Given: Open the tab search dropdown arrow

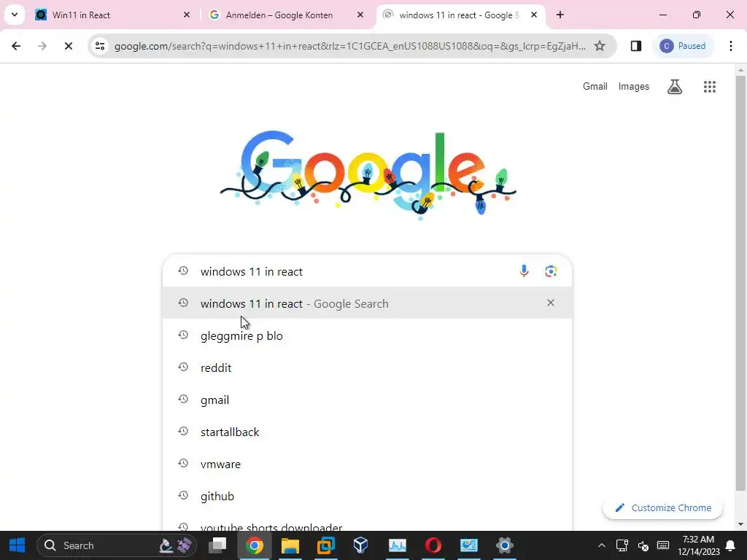Looking at the screenshot, I should coord(15,15).
